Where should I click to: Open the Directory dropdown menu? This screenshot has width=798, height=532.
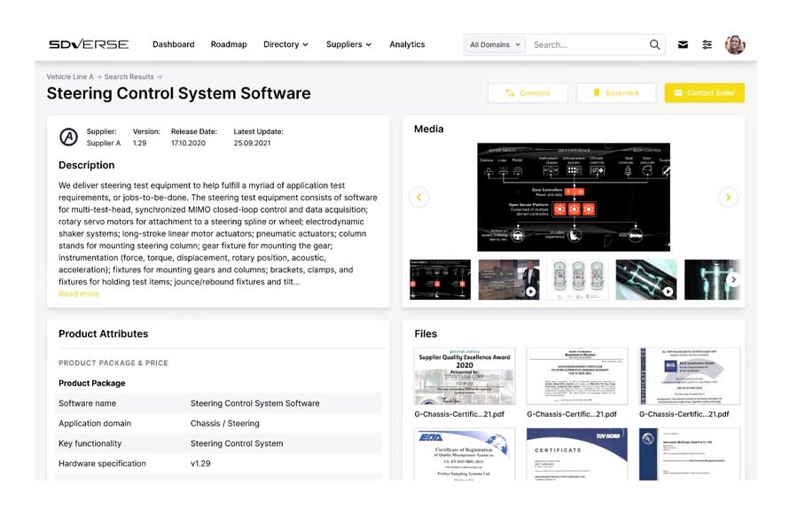(286, 44)
